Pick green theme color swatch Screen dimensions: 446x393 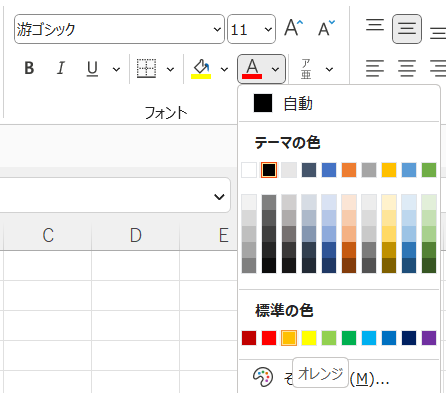429,170
